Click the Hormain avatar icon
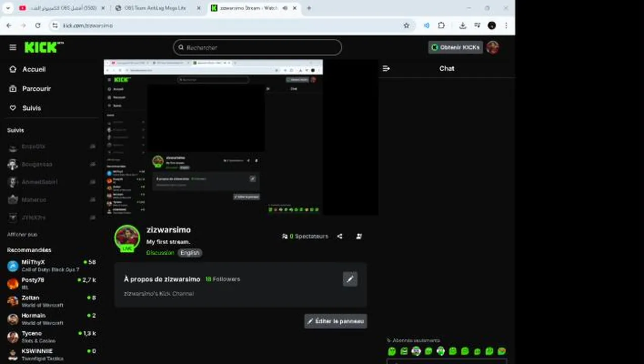The height and width of the screenshot is (364, 644). pos(13,319)
